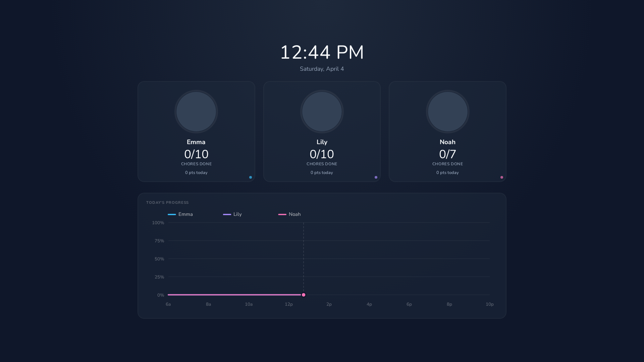Click the 12p x-axis label

(x=289, y=304)
